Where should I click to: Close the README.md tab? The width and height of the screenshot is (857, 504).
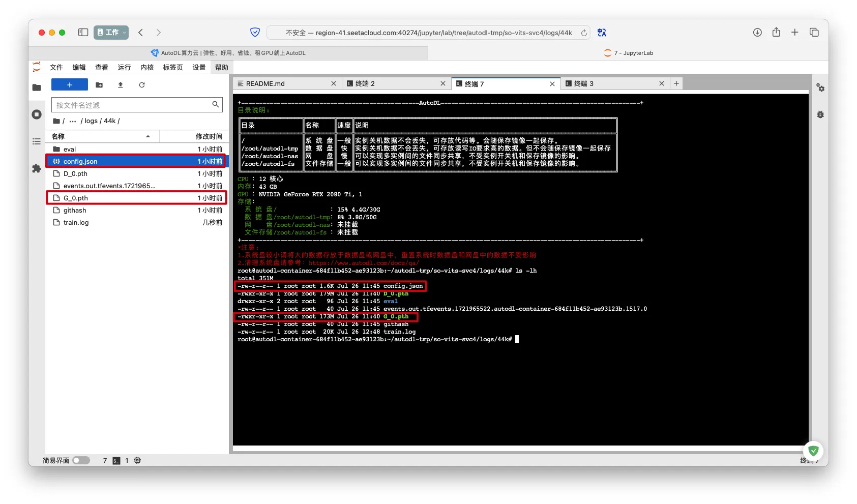coord(334,83)
